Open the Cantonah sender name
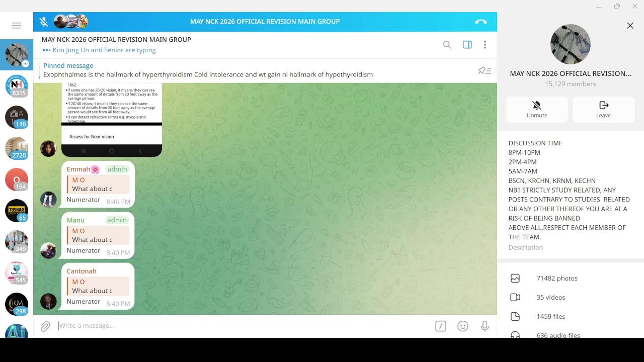This screenshot has width=644, height=362. 82,271
